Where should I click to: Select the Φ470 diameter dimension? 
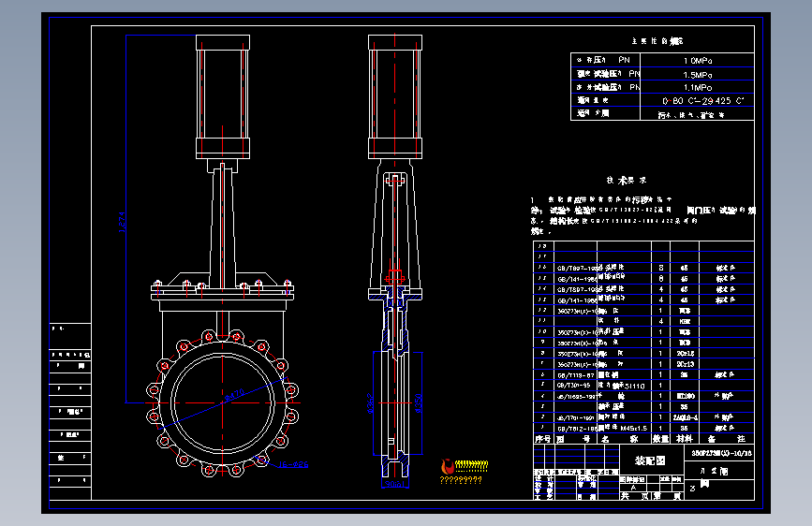point(234,395)
